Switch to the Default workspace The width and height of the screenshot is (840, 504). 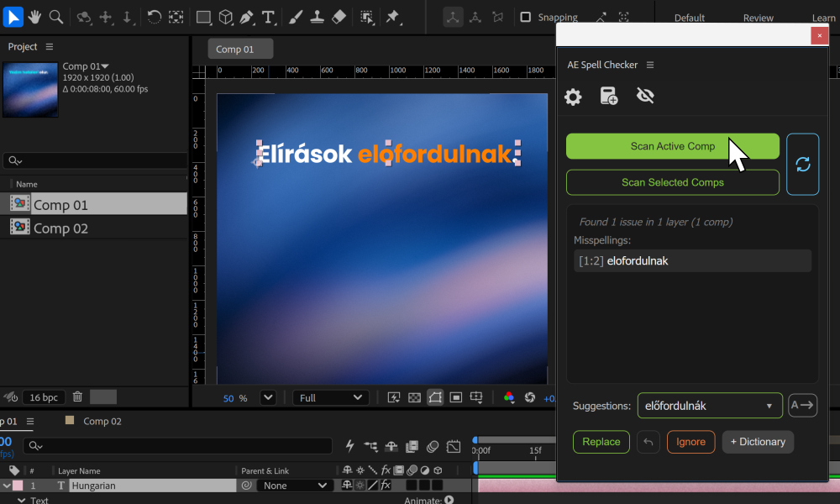pos(689,18)
